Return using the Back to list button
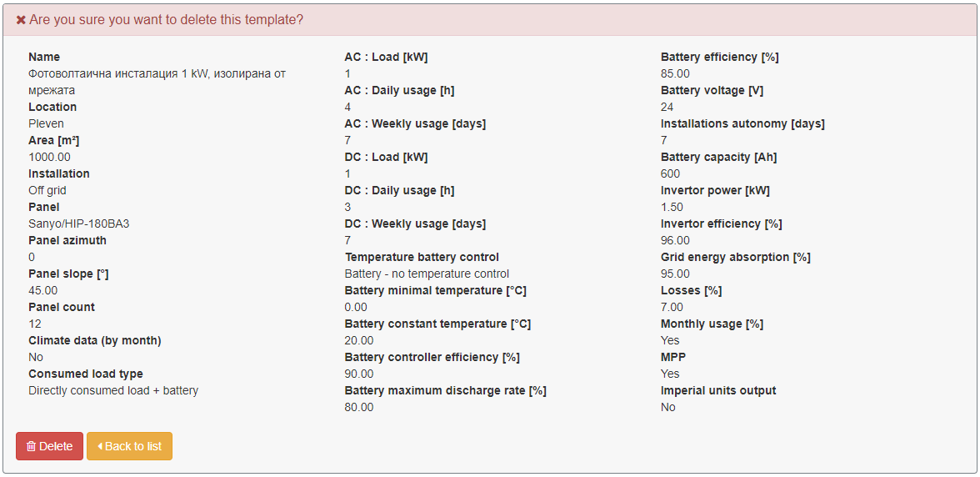The width and height of the screenshot is (980, 477). [129, 446]
